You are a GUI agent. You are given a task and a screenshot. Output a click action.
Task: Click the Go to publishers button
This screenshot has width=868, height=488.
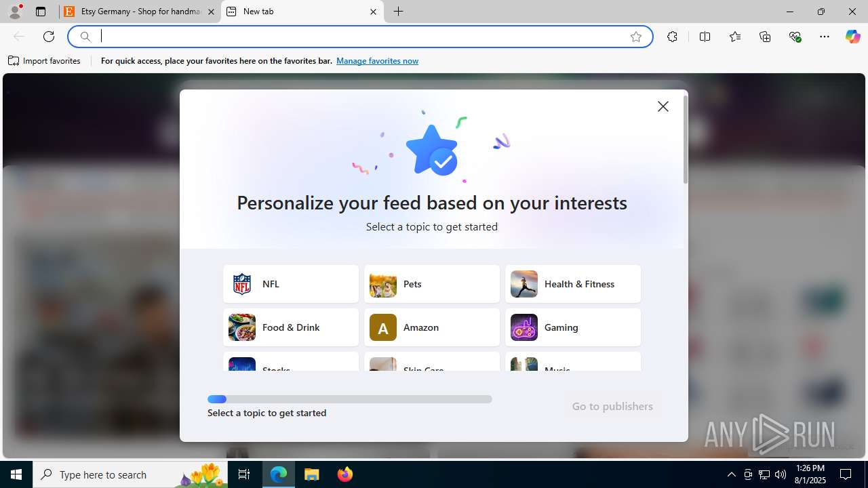(x=612, y=407)
